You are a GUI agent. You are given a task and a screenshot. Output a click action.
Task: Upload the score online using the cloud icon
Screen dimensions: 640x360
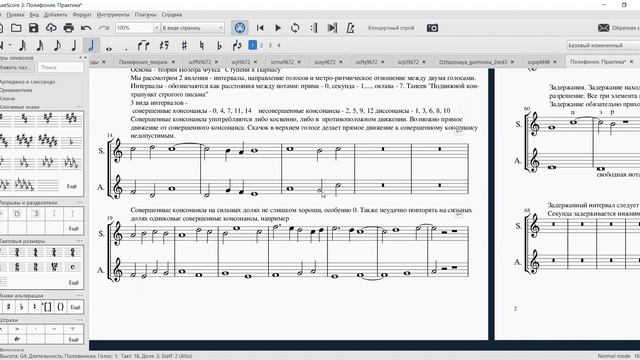coord(51,28)
